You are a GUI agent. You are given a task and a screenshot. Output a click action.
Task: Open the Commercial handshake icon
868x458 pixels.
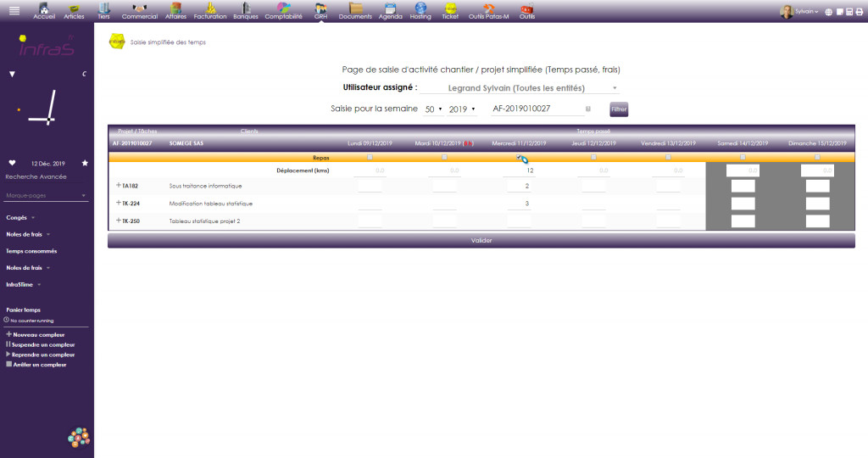click(140, 10)
